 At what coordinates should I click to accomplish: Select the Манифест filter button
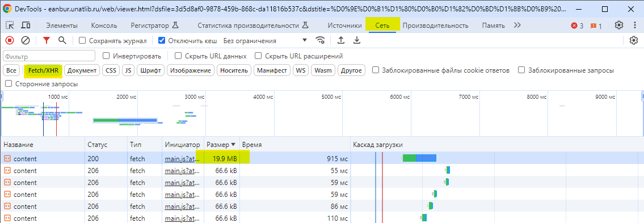[x=272, y=70]
